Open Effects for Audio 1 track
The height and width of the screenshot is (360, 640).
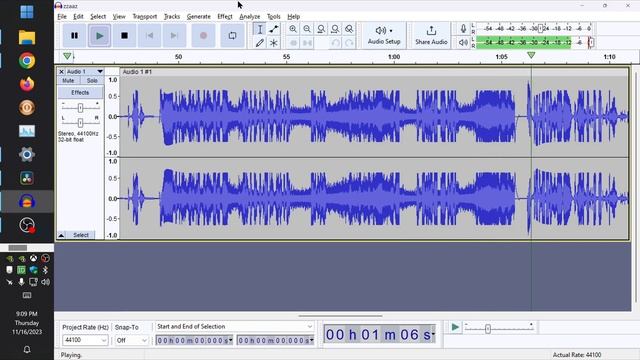[x=80, y=93]
